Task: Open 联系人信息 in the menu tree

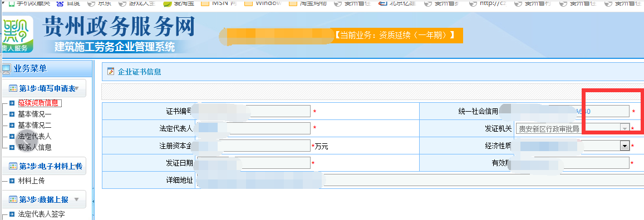Action: (x=35, y=147)
